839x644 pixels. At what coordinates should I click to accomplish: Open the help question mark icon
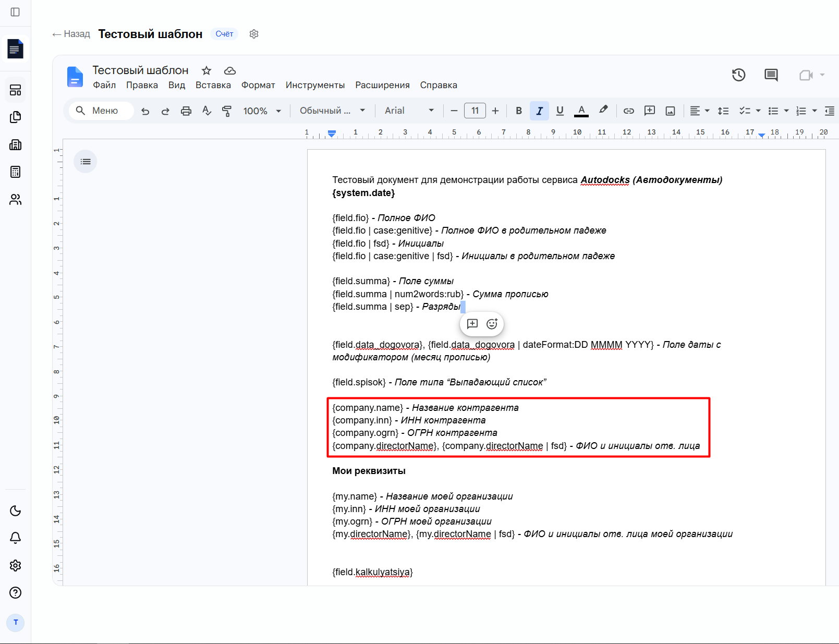[x=15, y=592]
